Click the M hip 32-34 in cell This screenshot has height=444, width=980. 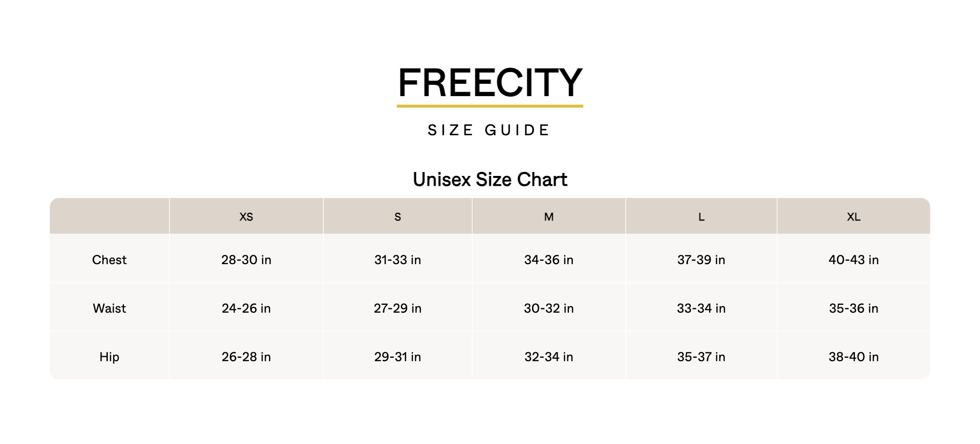549,357
